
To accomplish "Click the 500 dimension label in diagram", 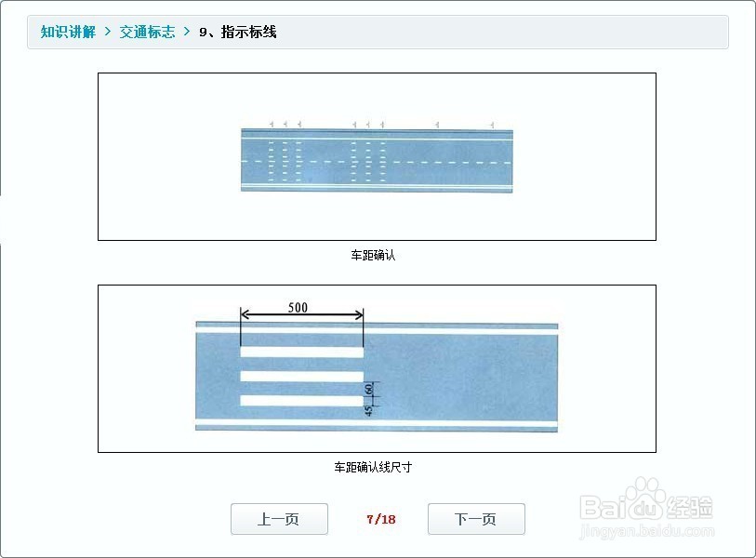I will click(x=298, y=307).
